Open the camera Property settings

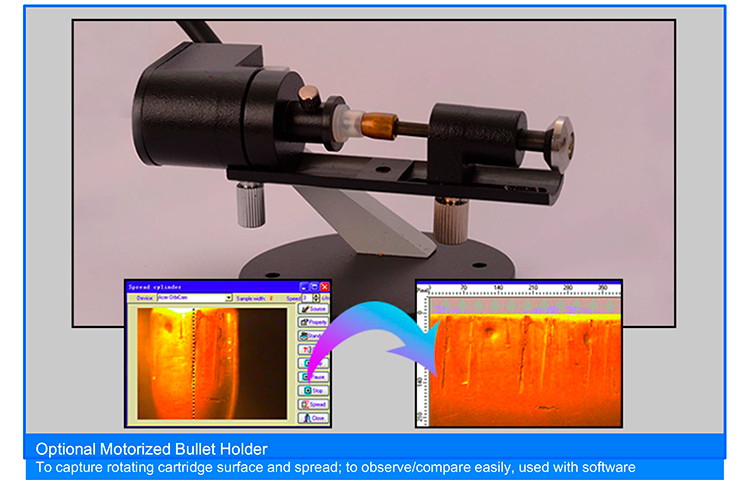(x=315, y=324)
